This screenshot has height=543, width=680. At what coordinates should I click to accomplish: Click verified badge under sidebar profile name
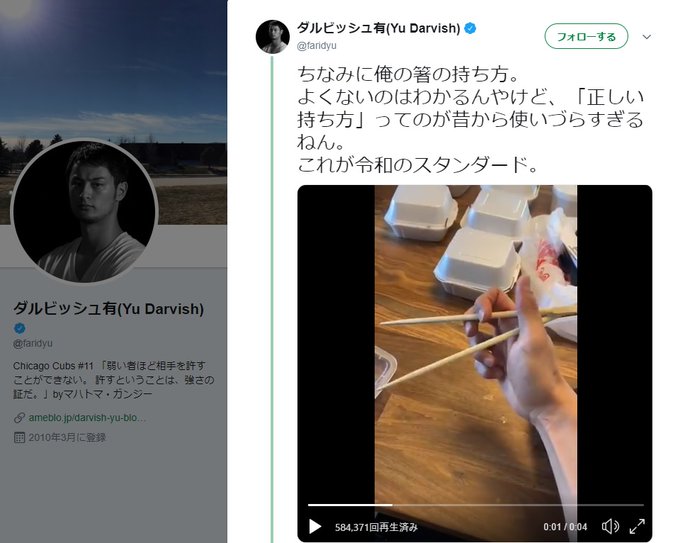point(20,328)
